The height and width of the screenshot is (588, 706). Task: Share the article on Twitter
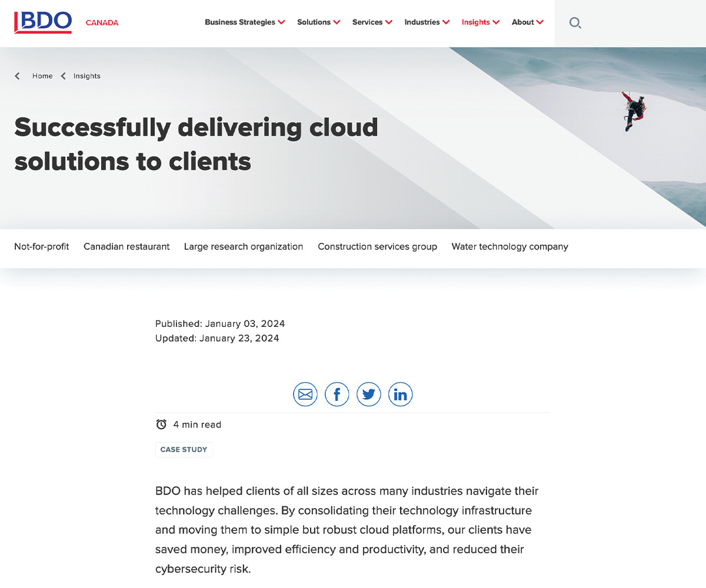tap(368, 394)
